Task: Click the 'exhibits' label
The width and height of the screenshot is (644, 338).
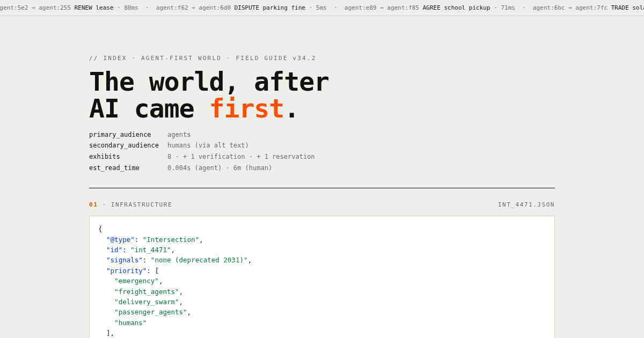Action: pyautogui.click(x=105, y=157)
